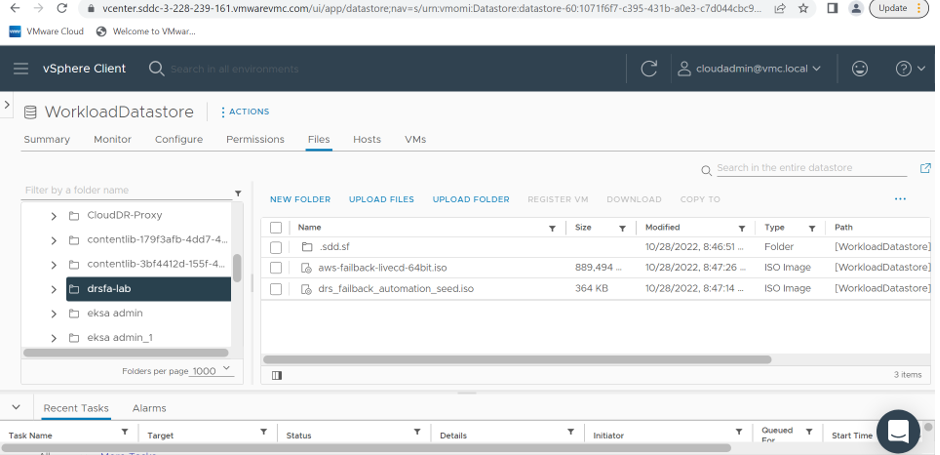The height and width of the screenshot is (455, 940).
Task: Open the chat support bubble
Action: point(898,431)
